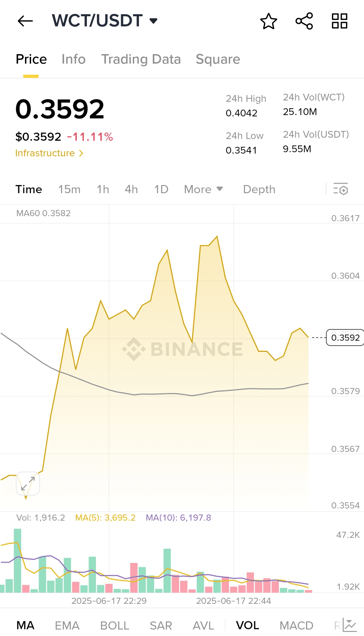The image size is (364, 636).
Task: Tap the back arrow icon
Action: click(25, 21)
